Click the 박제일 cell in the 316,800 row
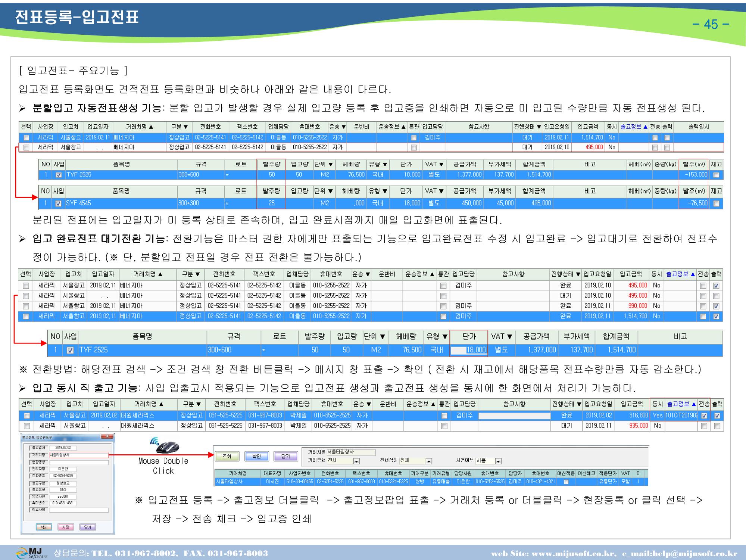The image size is (746, 560). 298,416
